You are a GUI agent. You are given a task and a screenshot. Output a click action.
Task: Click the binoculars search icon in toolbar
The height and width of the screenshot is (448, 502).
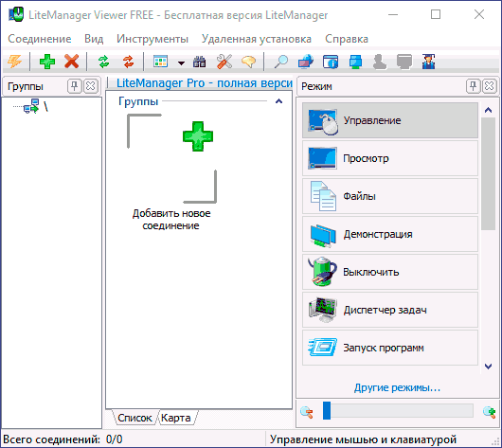point(200,62)
